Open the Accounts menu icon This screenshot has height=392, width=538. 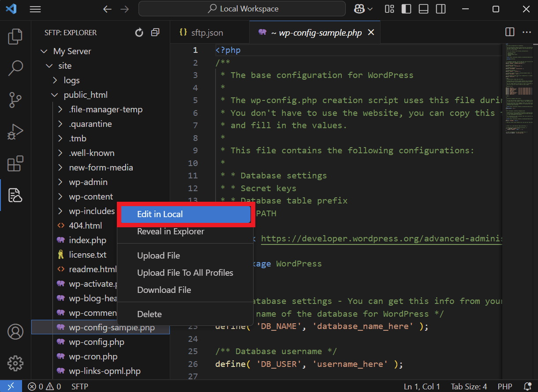pos(15,332)
